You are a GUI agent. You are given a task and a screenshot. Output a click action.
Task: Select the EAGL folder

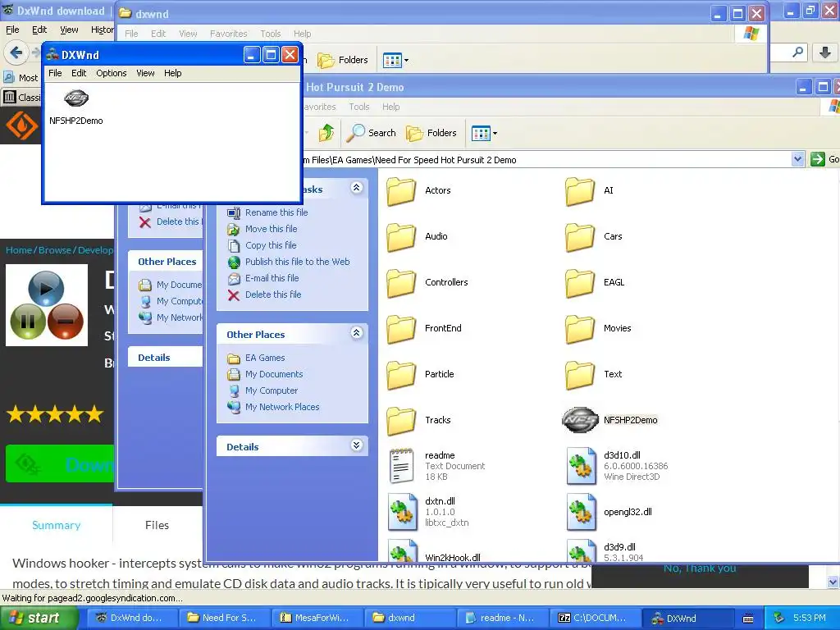[596, 282]
